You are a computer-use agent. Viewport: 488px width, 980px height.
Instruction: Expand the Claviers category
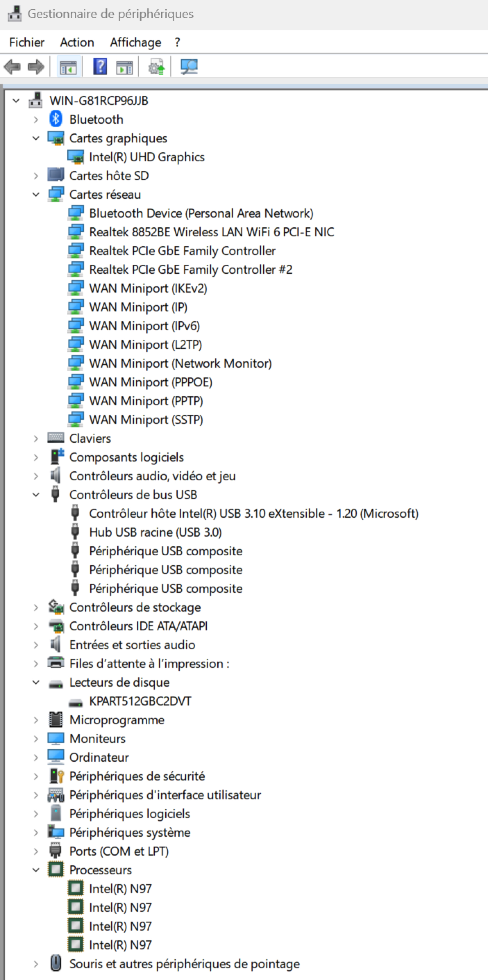(36, 439)
